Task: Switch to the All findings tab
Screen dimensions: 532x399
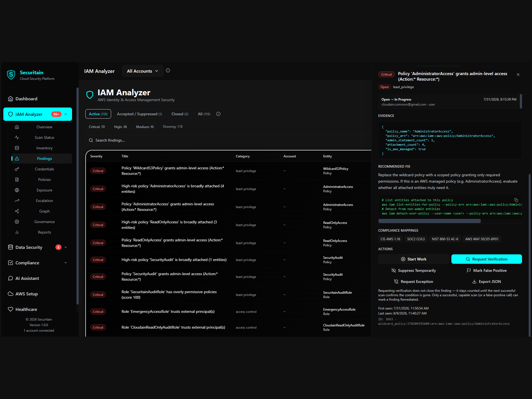Action: [x=204, y=114]
